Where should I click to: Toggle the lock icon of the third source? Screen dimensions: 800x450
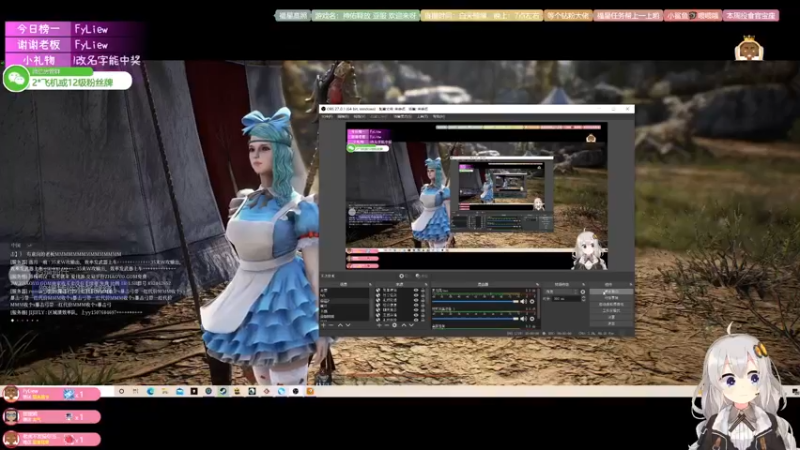click(423, 301)
